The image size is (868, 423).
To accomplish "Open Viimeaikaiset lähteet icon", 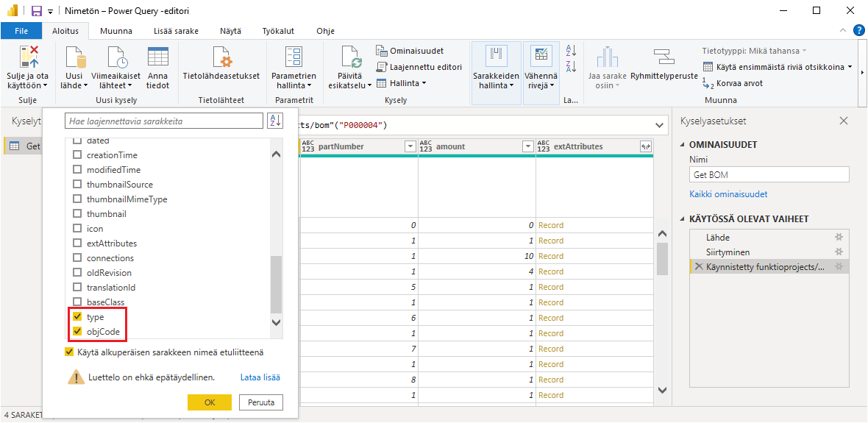I will [116, 57].
